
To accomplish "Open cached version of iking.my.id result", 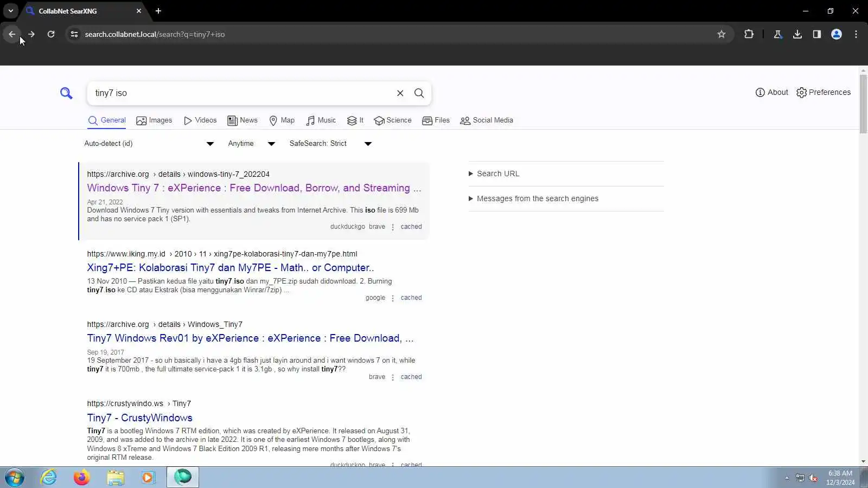I will coord(411,298).
